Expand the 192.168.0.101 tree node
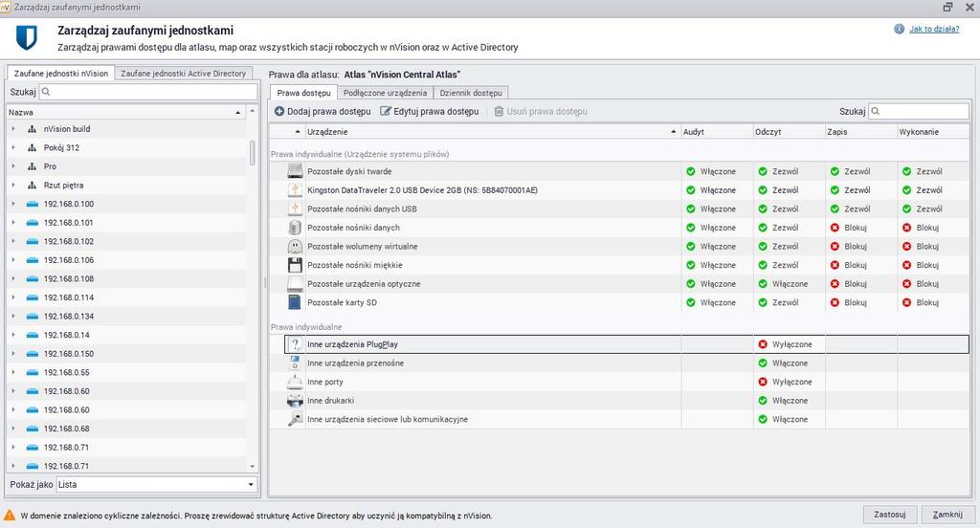This screenshot has width=980, height=528. (13, 223)
